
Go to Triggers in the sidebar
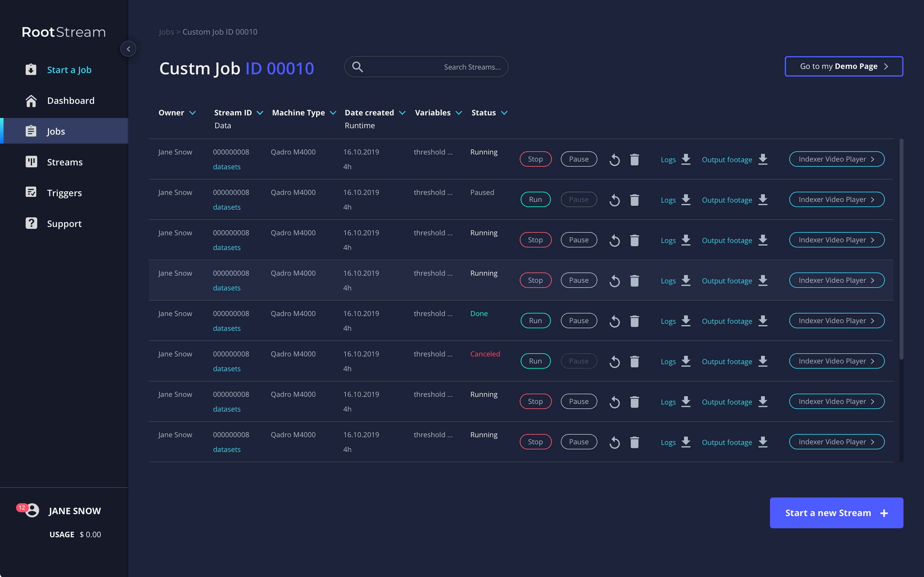(64, 193)
